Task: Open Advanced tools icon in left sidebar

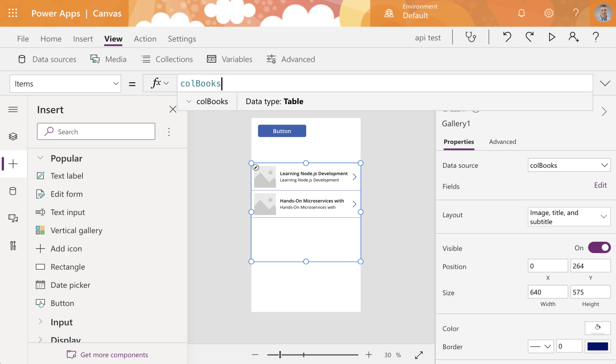Action: click(13, 246)
